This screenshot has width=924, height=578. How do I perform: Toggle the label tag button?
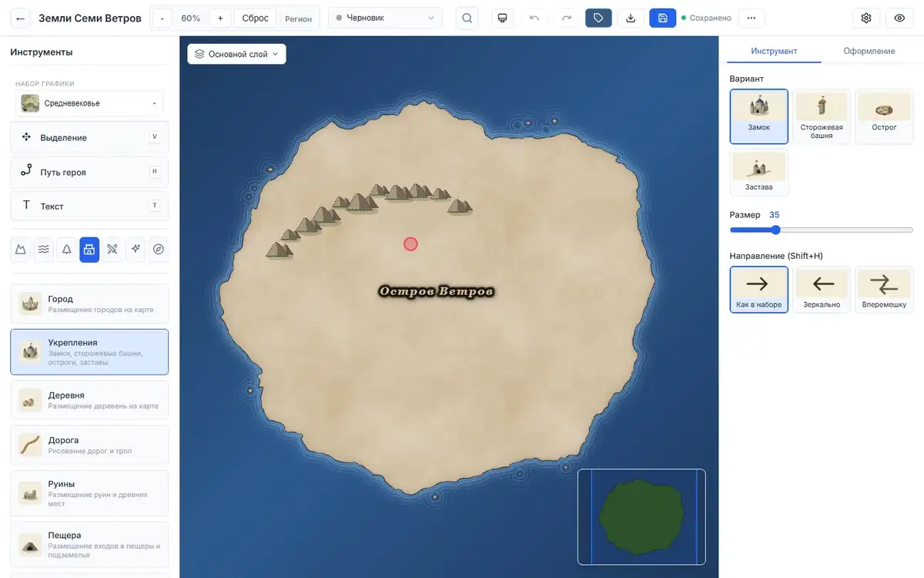598,18
